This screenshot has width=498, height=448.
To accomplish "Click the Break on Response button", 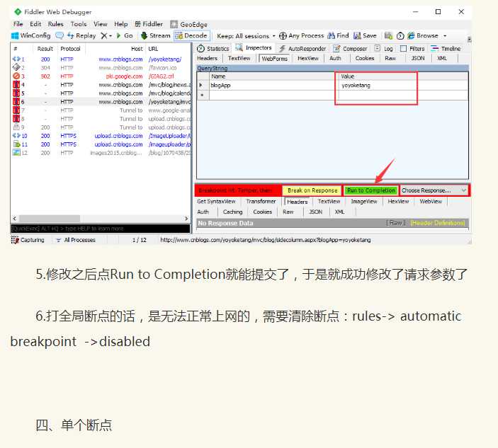I will coord(312,190).
